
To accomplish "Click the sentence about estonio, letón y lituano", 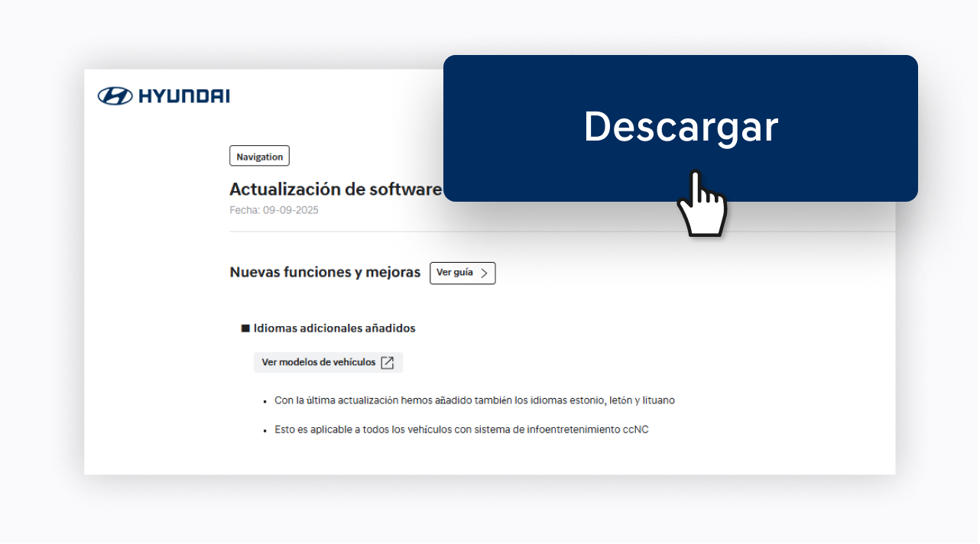I will click(474, 400).
